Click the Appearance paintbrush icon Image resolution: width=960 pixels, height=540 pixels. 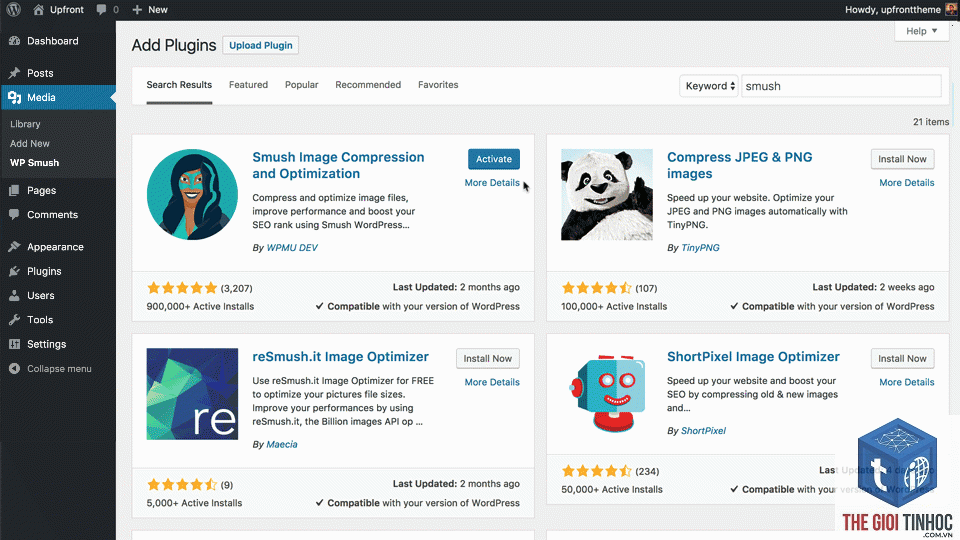[x=14, y=247]
